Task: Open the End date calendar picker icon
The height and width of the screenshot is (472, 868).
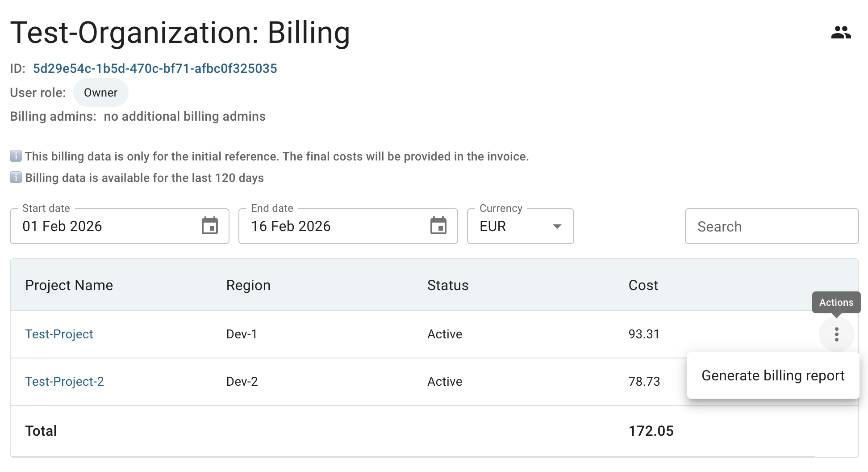Action: click(x=438, y=226)
